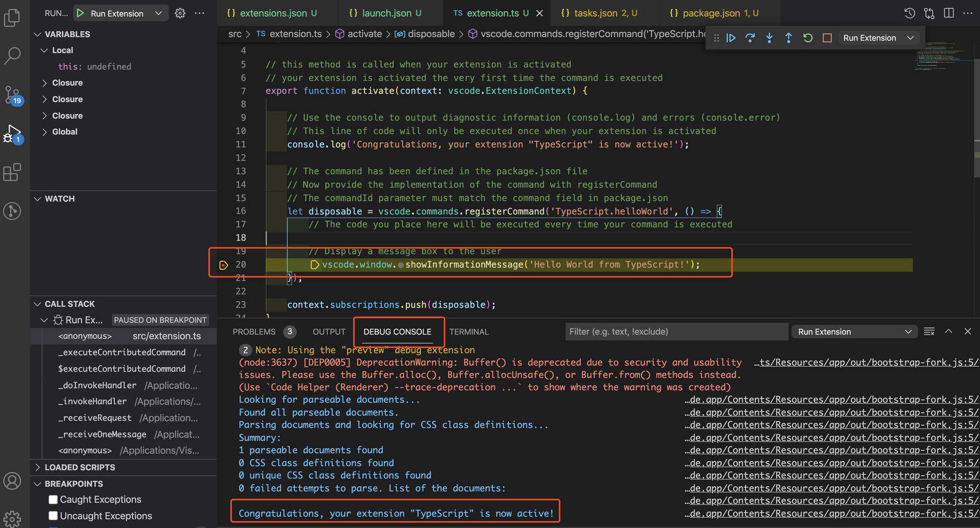
Task: Open changes compare icon in editor actions
Action: point(929,13)
